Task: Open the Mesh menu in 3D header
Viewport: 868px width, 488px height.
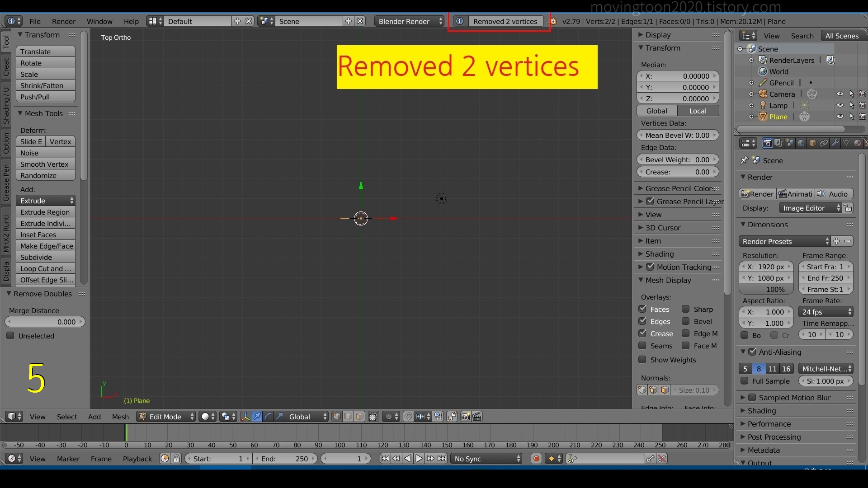Action: tap(120, 417)
